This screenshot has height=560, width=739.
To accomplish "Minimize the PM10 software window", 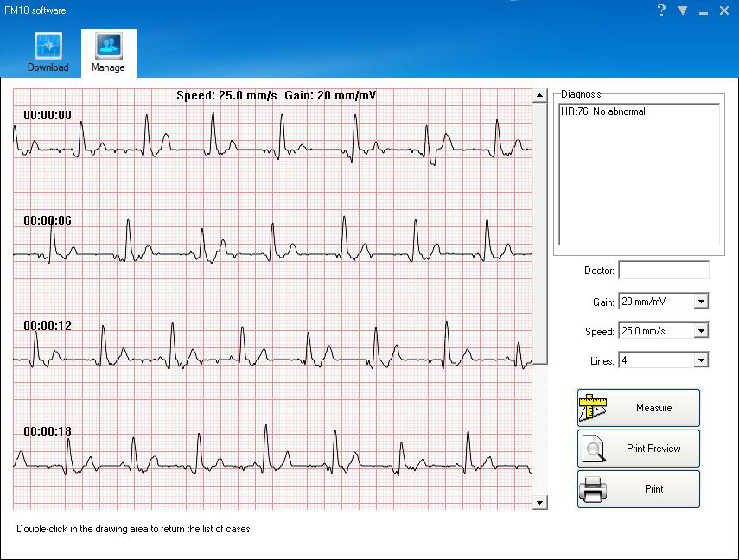I will tap(704, 11).
